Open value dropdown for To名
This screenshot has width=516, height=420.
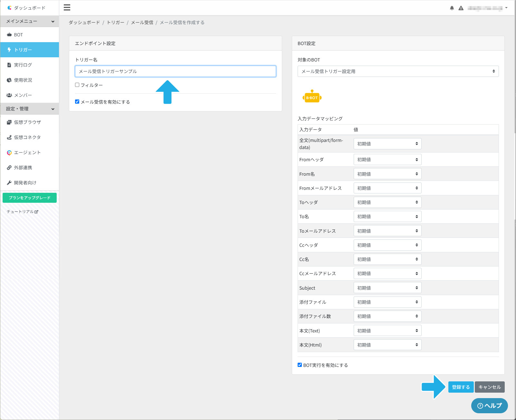pos(387,217)
